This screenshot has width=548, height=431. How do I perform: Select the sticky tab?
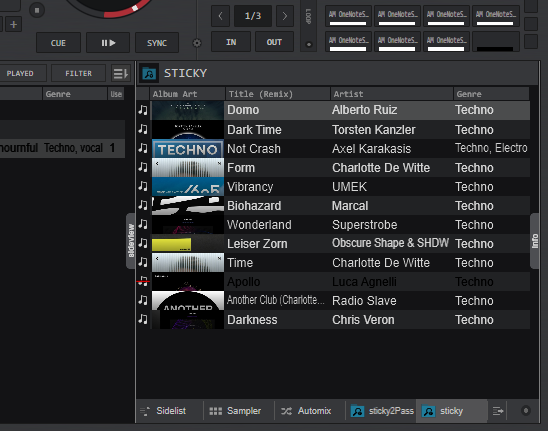coord(451,411)
